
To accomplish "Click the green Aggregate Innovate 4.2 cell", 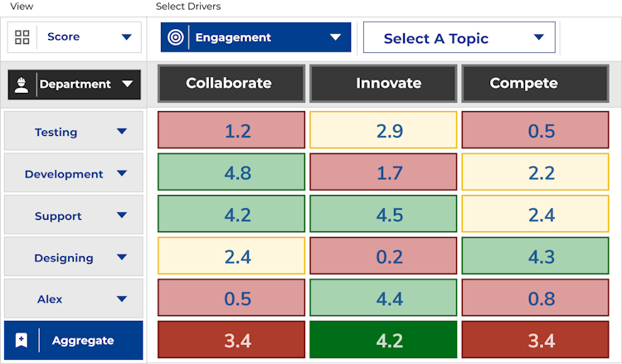I will pyautogui.click(x=383, y=340).
